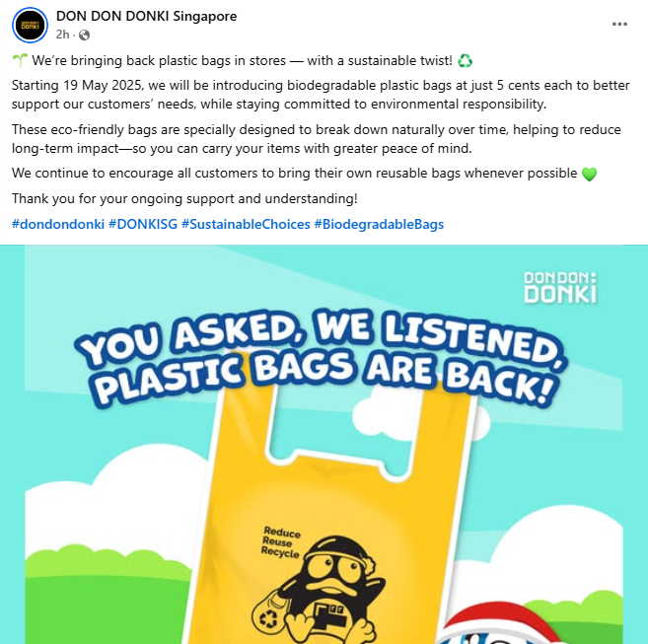Click the 'PLASTIC BAGS ARE BACK!' banner text
The width and height of the screenshot is (648, 644).
point(326,379)
